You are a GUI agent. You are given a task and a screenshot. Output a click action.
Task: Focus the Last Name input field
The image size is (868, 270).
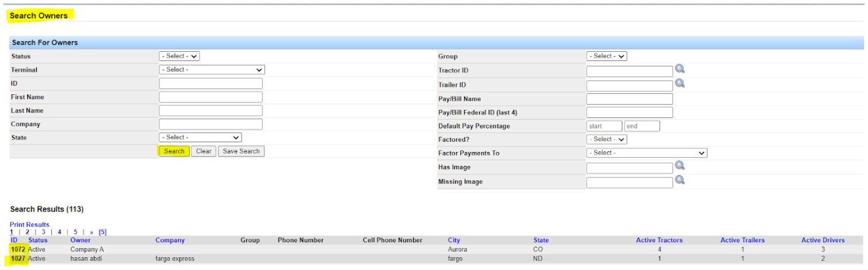pyautogui.click(x=211, y=111)
